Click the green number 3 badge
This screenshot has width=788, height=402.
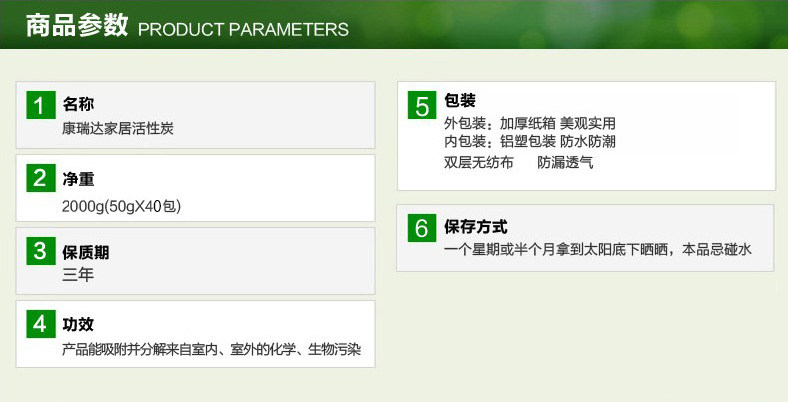(x=40, y=251)
